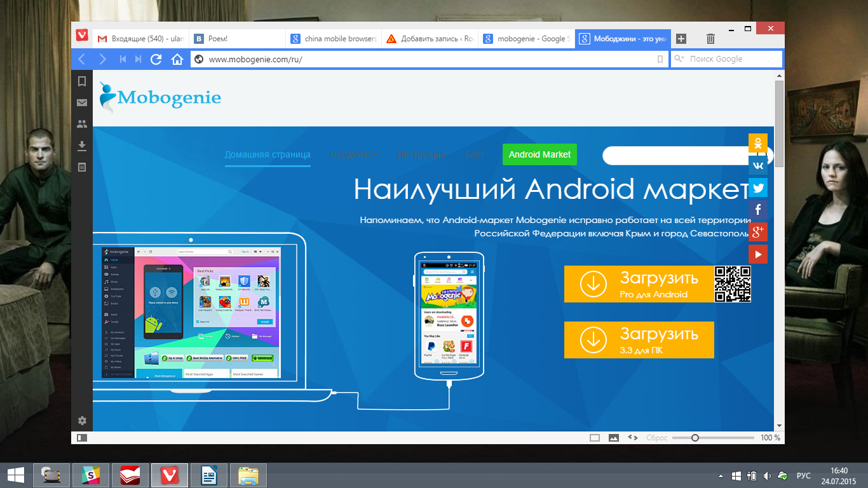Open the Vivaldi main menu icon
The width and height of the screenshot is (868, 488).
pos(82,35)
